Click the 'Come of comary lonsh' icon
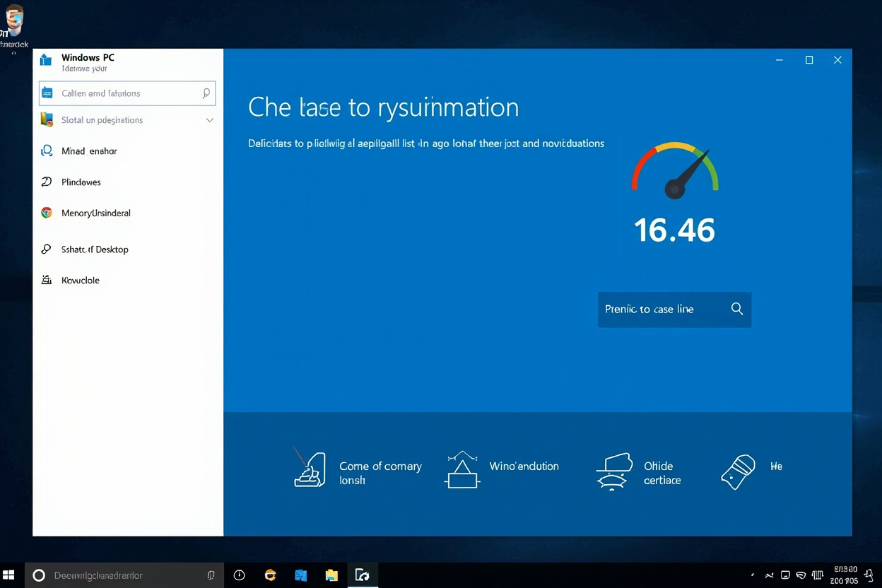 [310, 468]
